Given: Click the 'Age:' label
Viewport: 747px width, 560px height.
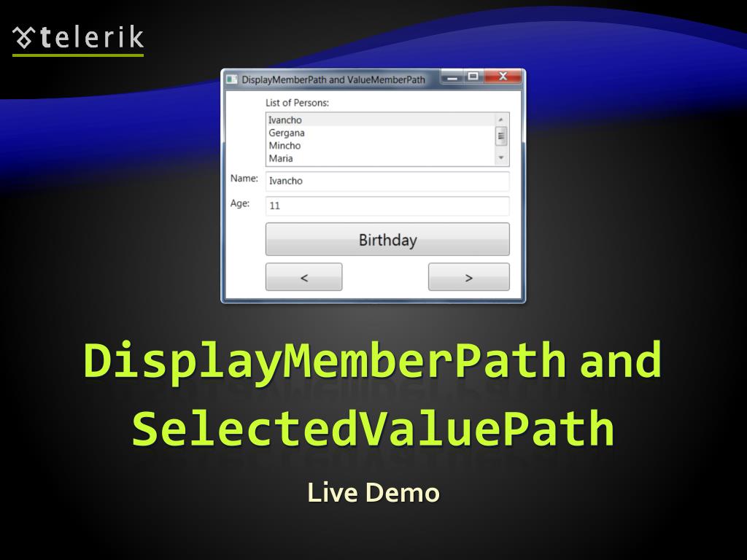Looking at the screenshot, I should tap(239, 203).
